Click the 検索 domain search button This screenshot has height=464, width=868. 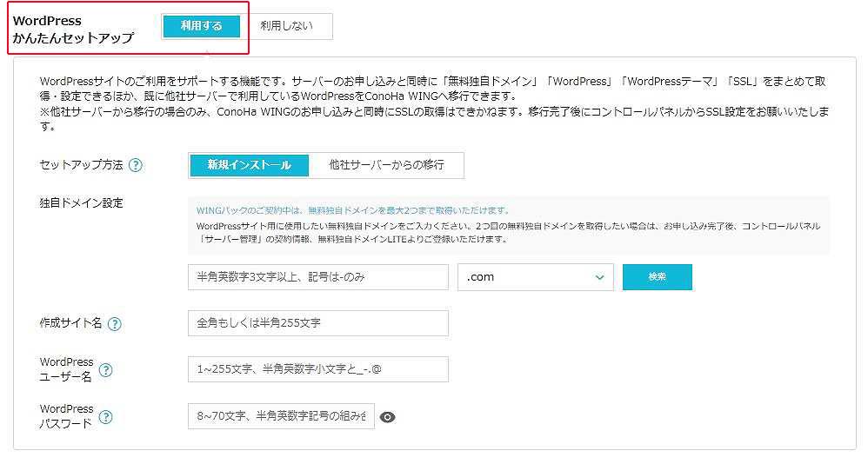pyautogui.click(x=658, y=277)
